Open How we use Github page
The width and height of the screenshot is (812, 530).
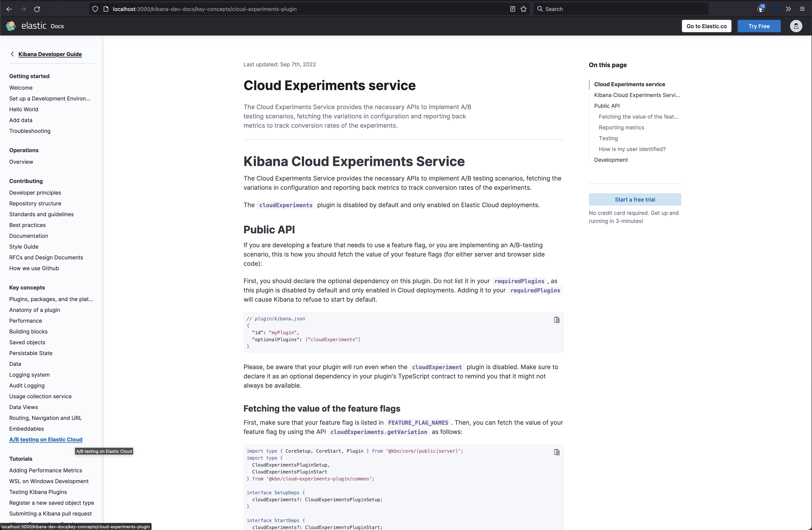point(34,268)
